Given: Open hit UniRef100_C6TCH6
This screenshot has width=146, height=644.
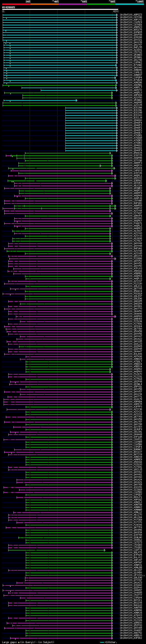Looking at the screenshot, I should (x=131, y=17).
